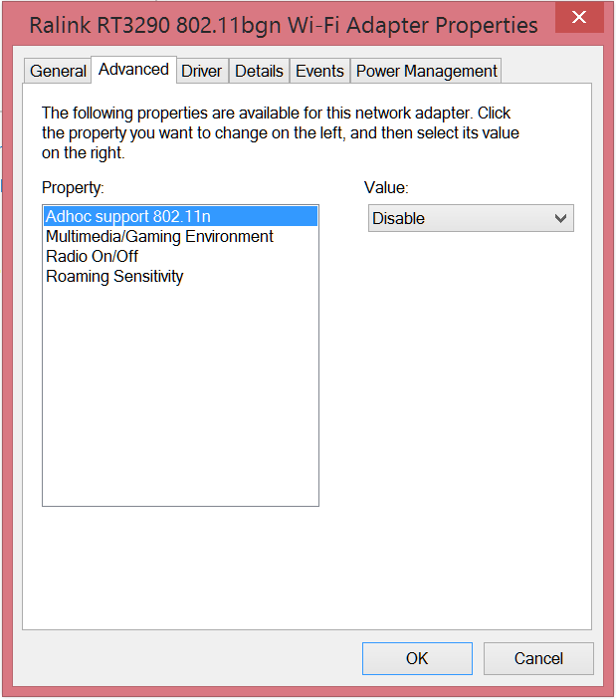The height and width of the screenshot is (700, 616).
Task: Open the Driver tab
Action: coord(202,71)
